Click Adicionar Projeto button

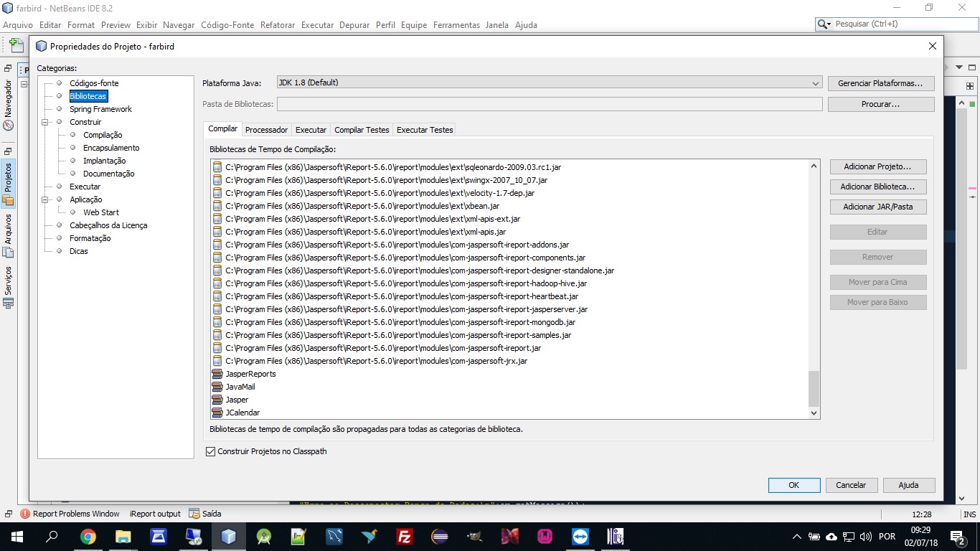click(877, 166)
